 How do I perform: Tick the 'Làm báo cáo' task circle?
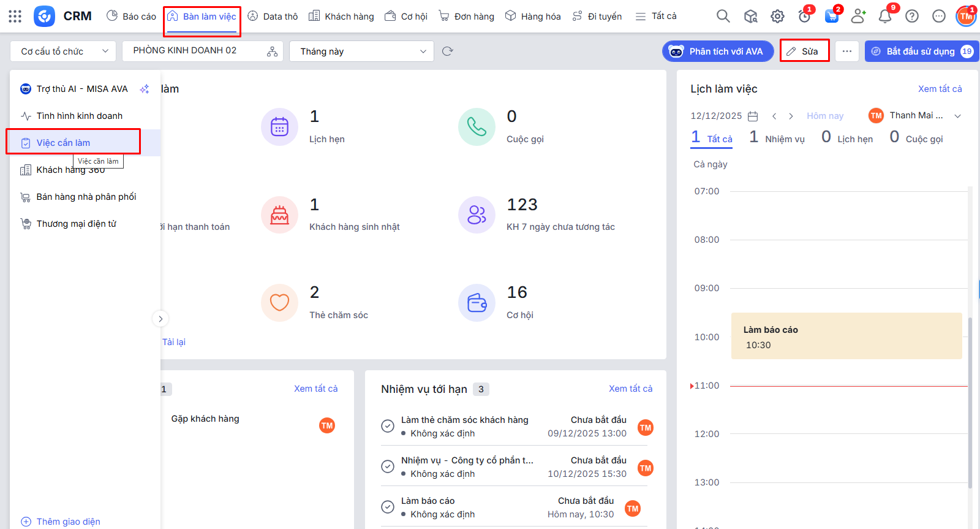coord(388,507)
